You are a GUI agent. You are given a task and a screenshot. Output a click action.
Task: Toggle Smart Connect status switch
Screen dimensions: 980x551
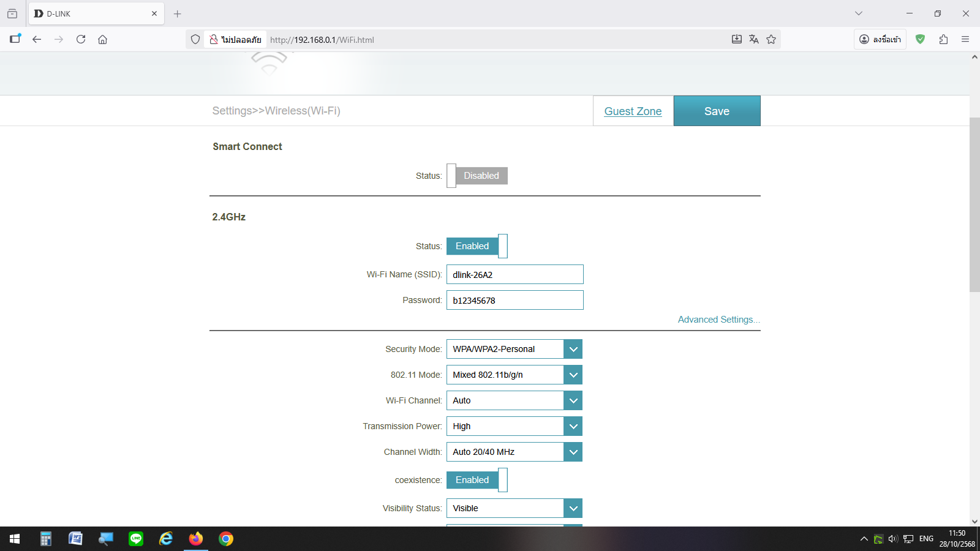tap(477, 176)
